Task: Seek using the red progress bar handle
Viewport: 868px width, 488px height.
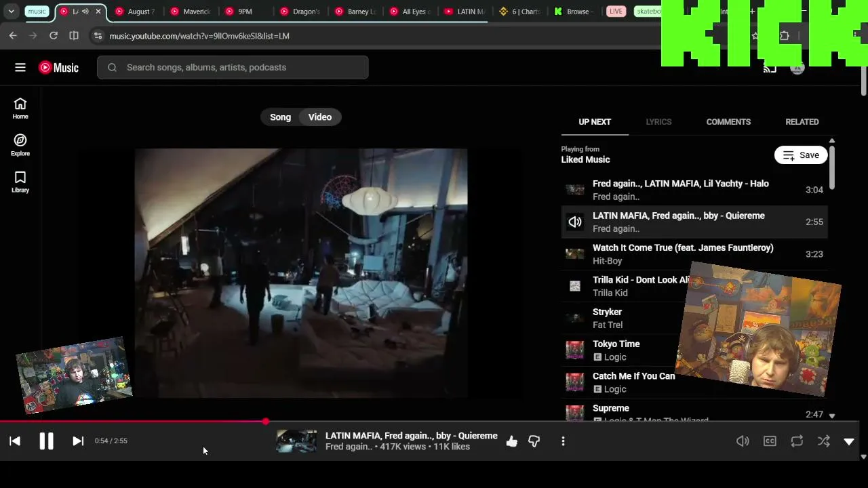Action: (x=266, y=422)
